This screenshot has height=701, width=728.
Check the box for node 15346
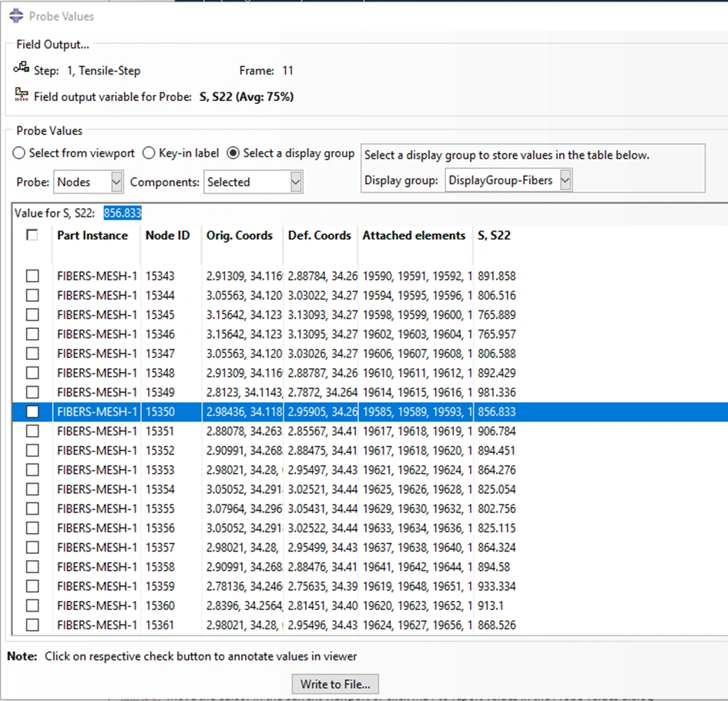32,334
